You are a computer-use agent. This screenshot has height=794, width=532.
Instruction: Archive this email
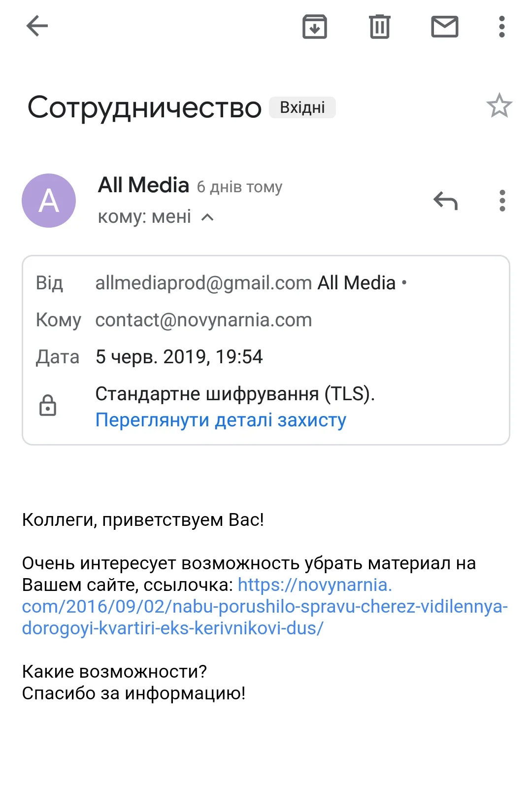tap(315, 27)
